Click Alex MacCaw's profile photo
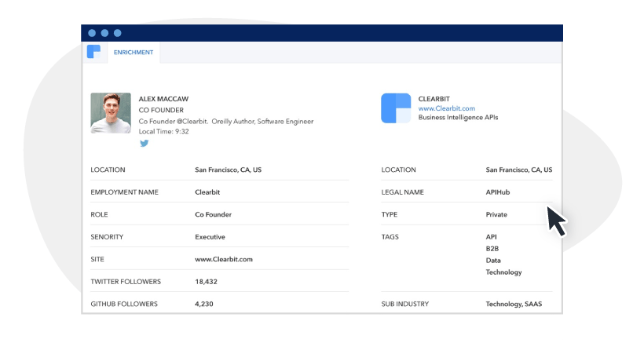 click(111, 113)
